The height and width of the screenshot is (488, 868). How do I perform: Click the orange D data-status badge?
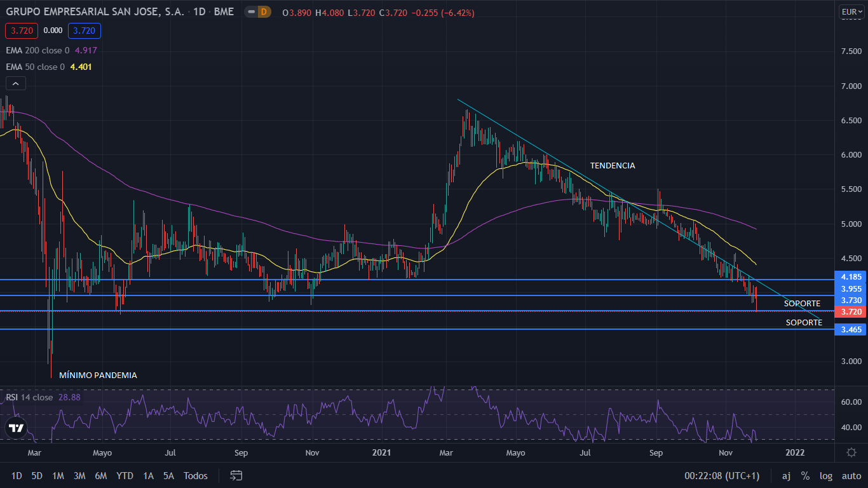(264, 12)
